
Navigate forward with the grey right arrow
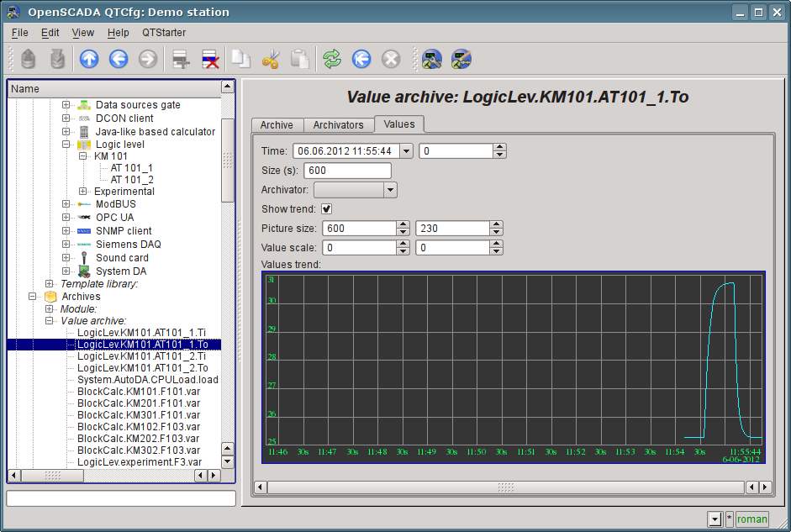click(148, 59)
